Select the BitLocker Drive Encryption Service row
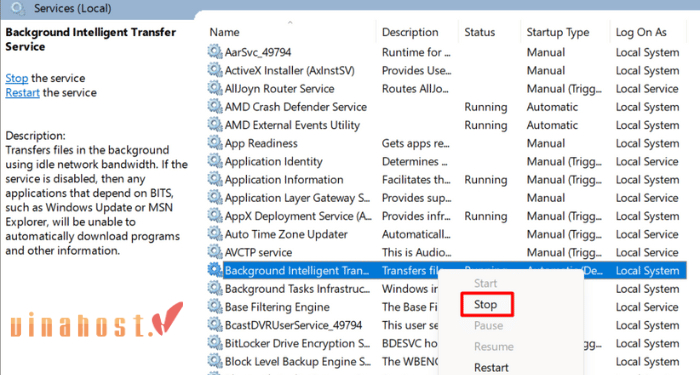This screenshot has width=700, height=375. tap(297, 344)
